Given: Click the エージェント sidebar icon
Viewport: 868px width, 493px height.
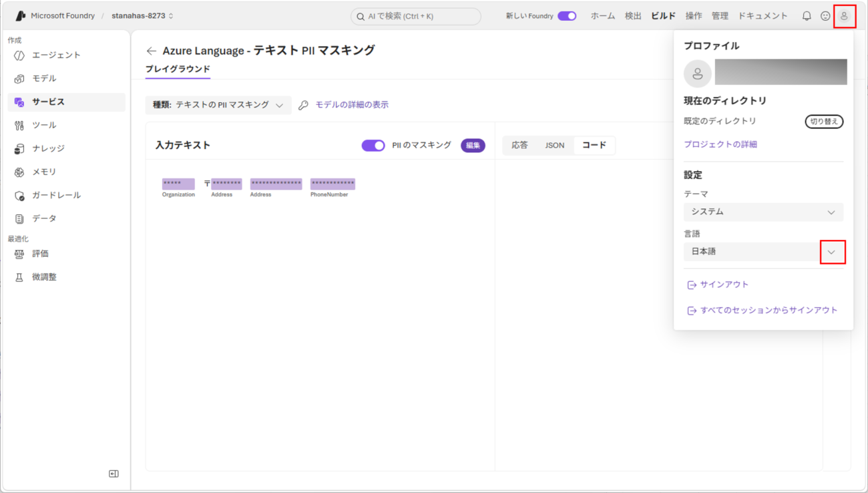Looking at the screenshot, I should [19, 55].
